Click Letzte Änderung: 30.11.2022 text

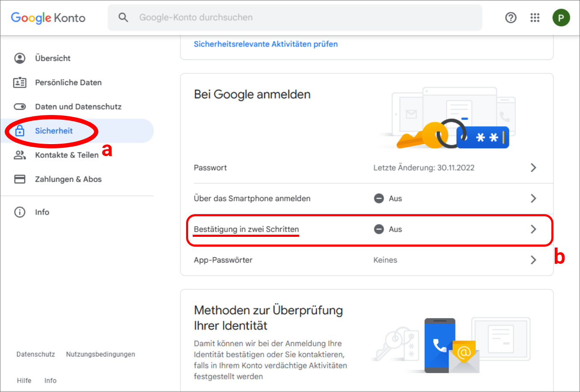424,168
